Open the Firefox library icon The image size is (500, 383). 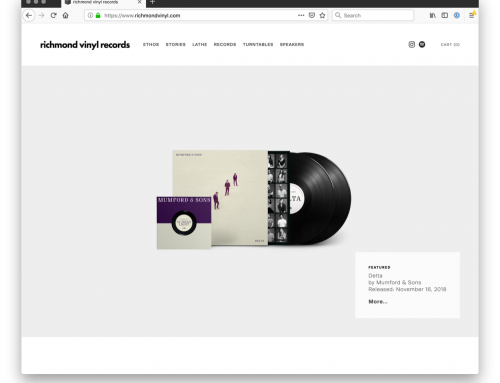pyautogui.click(x=433, y=15)
